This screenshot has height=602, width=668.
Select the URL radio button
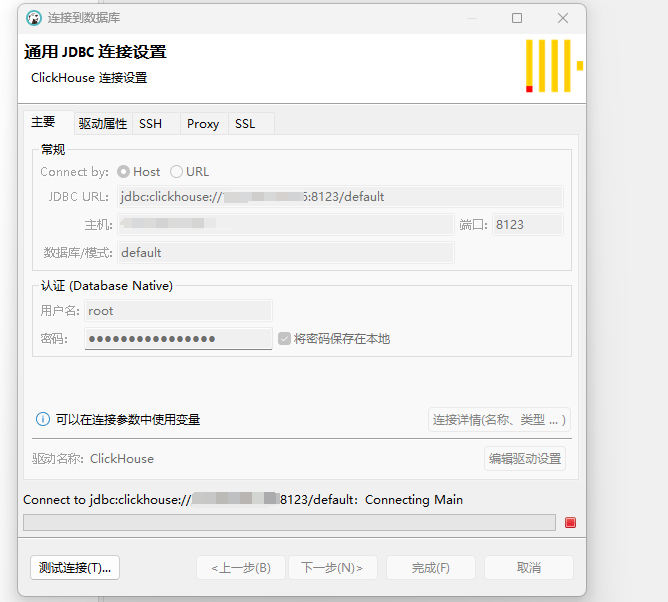176,172
